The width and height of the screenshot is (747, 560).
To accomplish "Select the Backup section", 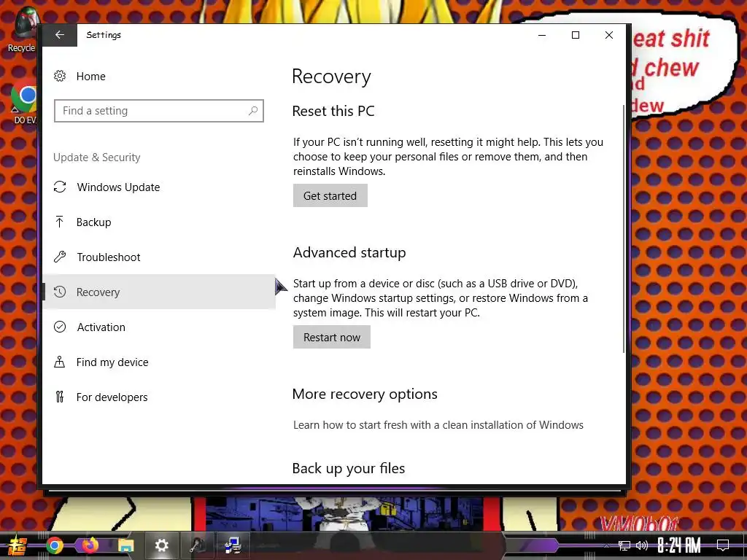I will click(x=158, y=222).
